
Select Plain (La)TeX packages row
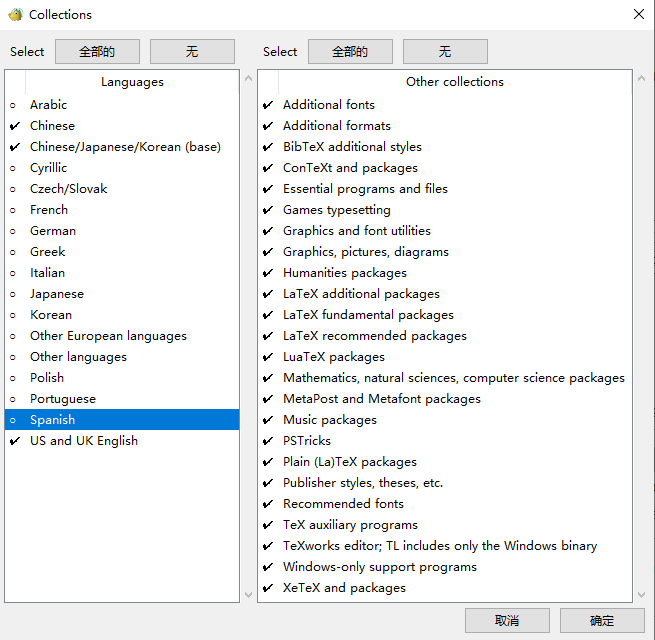[x=445, y=462]
